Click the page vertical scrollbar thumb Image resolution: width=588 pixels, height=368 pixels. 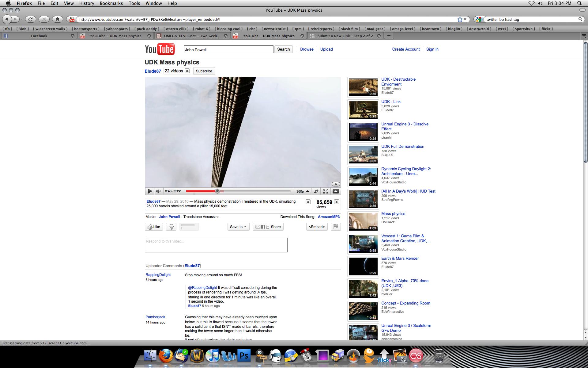[x=586, y=102]
